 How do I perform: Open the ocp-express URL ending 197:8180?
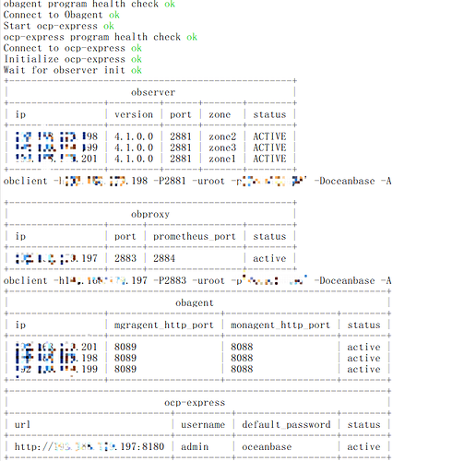click(89, 446)
